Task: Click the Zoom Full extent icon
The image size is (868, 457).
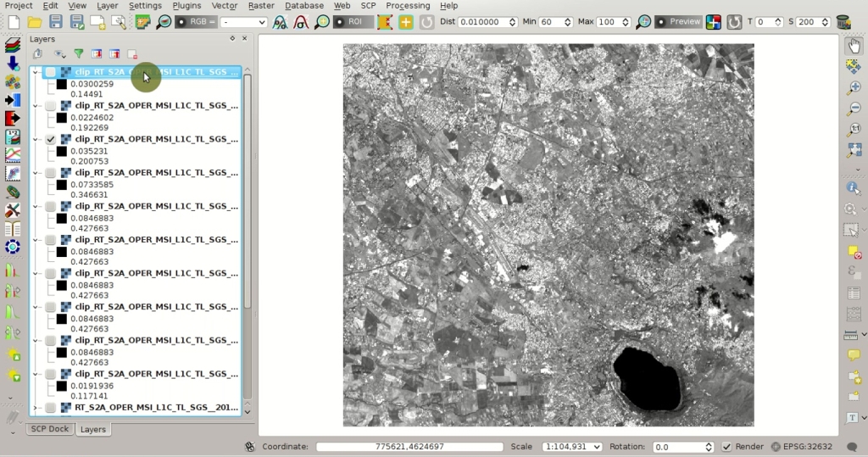Action: pos(854,149)
